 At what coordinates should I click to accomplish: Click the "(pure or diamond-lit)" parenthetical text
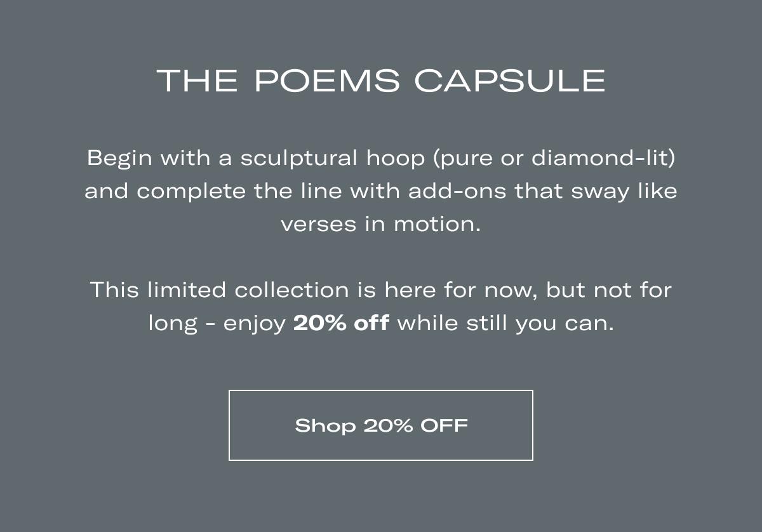(x=554, y=158)
